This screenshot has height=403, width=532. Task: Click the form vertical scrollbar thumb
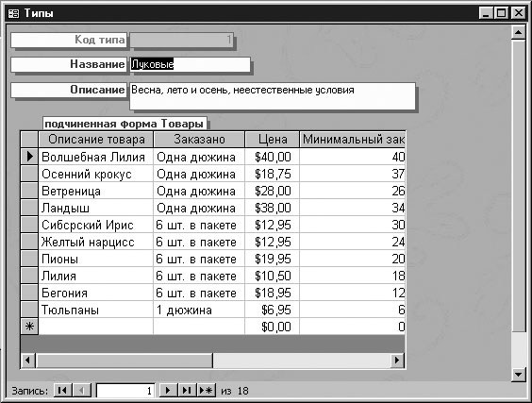tap(519, 186)
